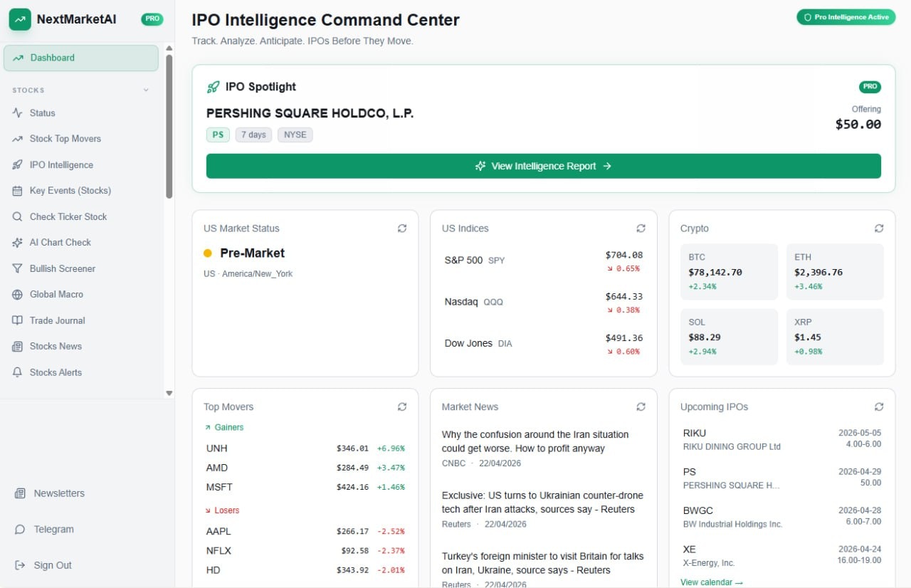Click the Sign Out arrow icon

(20, 565)
